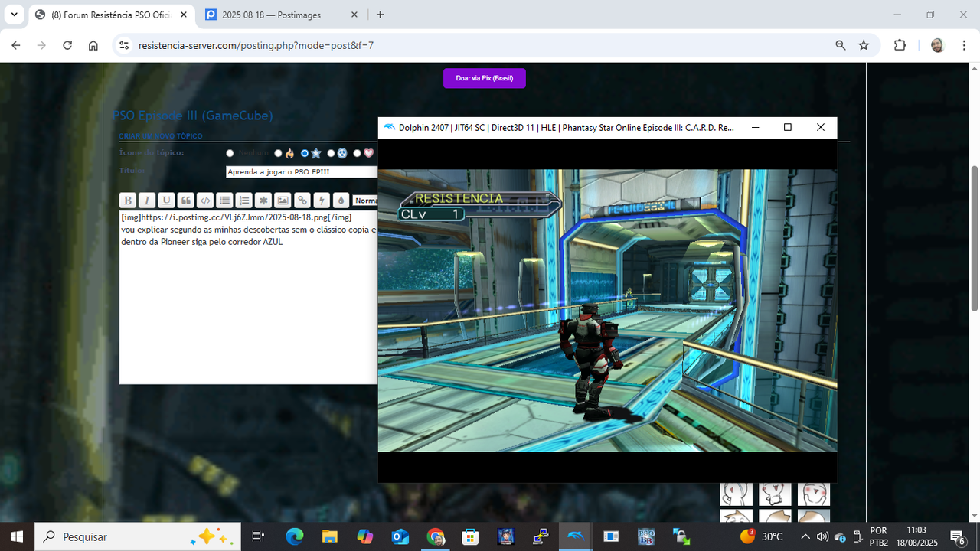Select the Nenhum topic icon option
This screenshot has height=551, width=980.
pos(230,153)
